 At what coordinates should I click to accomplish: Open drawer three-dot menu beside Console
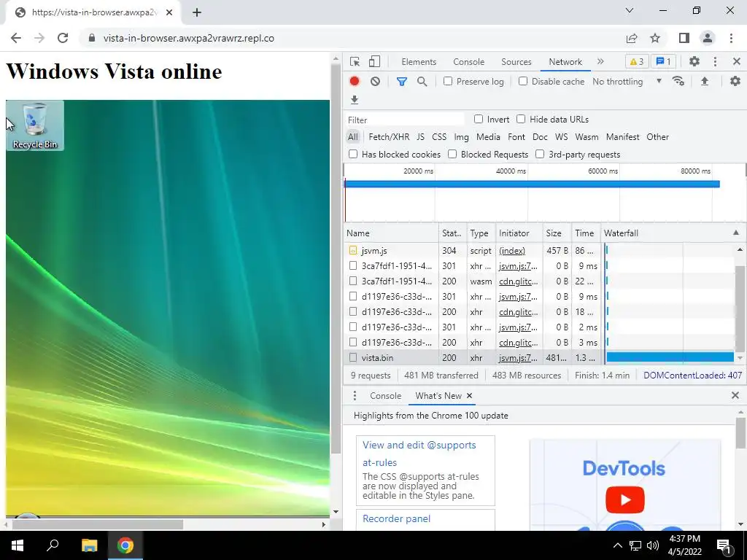(x=355, y=396)
